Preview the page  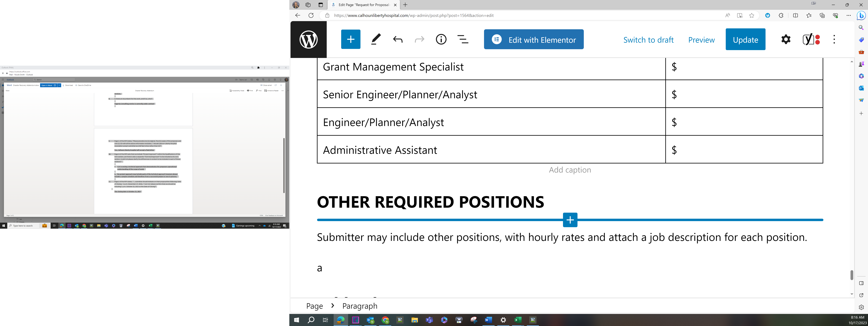701,40
